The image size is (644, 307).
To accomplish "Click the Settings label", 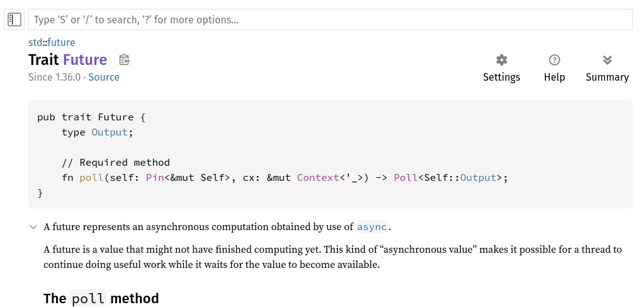I will coord(501,77).
